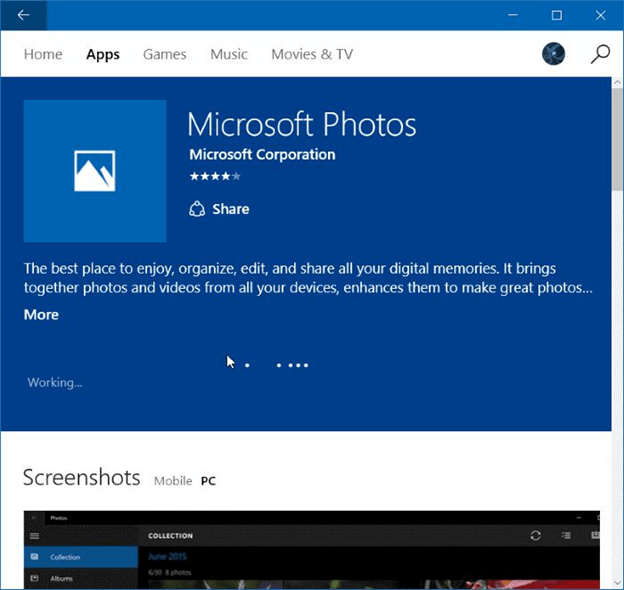Click the Microsoft Photos title text
Screen dimensions: 624x590
302,125
